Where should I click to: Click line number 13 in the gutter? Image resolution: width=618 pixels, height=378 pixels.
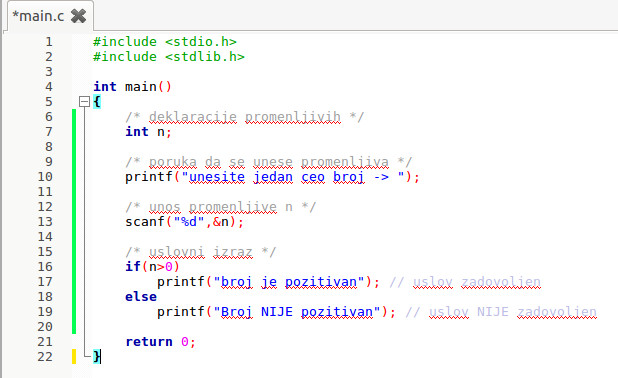click(x=45, y=222)
